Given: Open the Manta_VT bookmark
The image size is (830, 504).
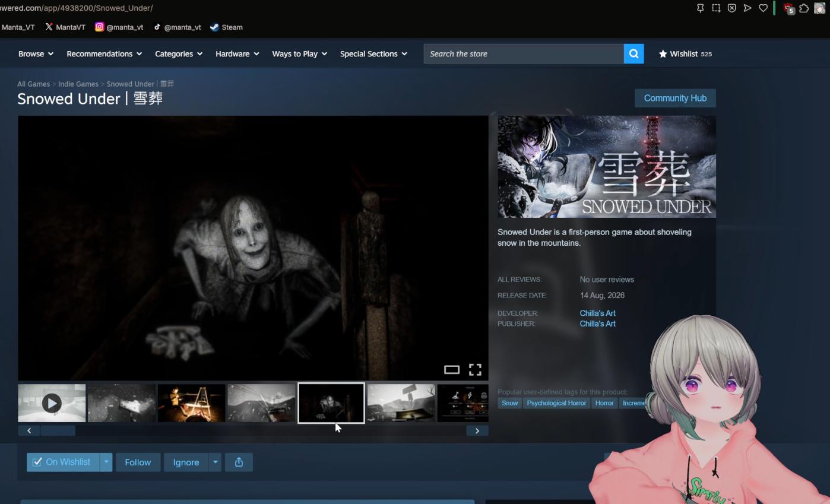Looking at the screenshot, I should click(18, 27).
